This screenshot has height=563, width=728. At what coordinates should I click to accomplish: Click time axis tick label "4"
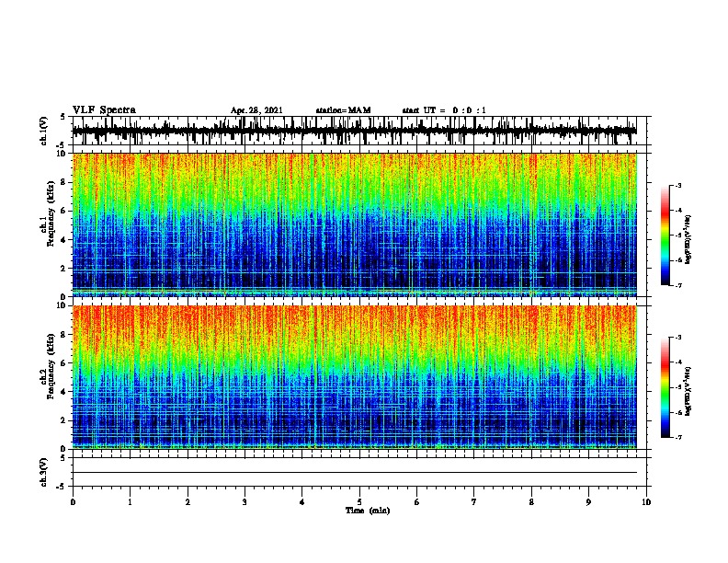(301, 502)
